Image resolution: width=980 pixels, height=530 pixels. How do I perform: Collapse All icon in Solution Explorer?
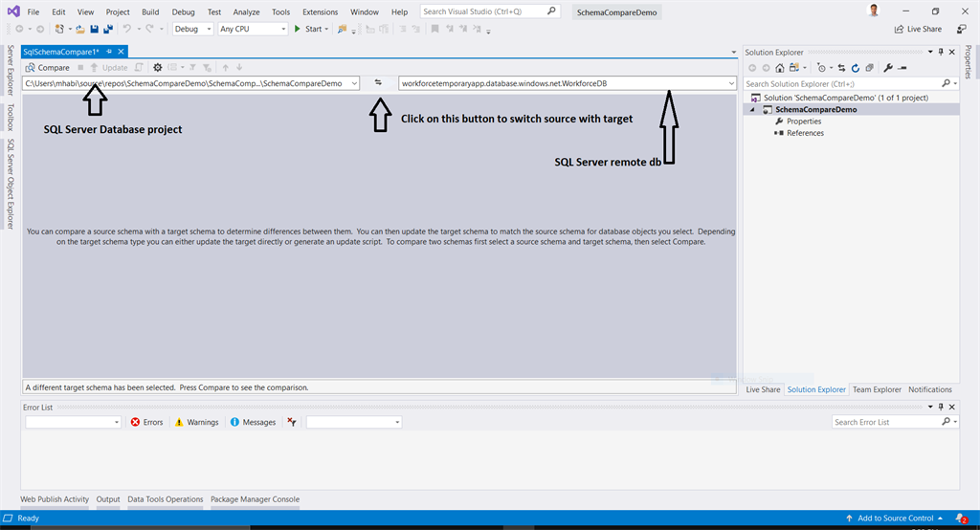(869, 68)
